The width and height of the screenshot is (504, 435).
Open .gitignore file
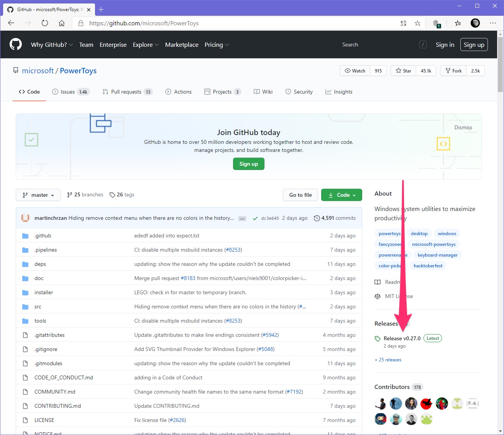click(x=46, y=349)
